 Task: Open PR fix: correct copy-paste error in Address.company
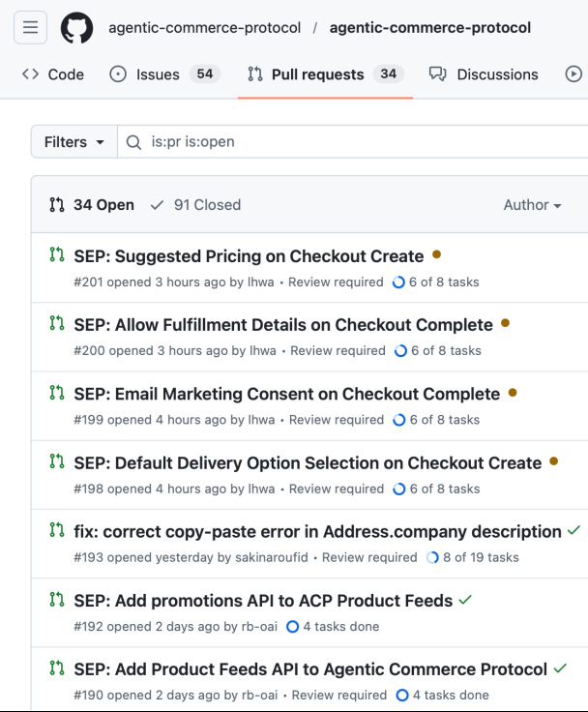[x=318, y=532]
